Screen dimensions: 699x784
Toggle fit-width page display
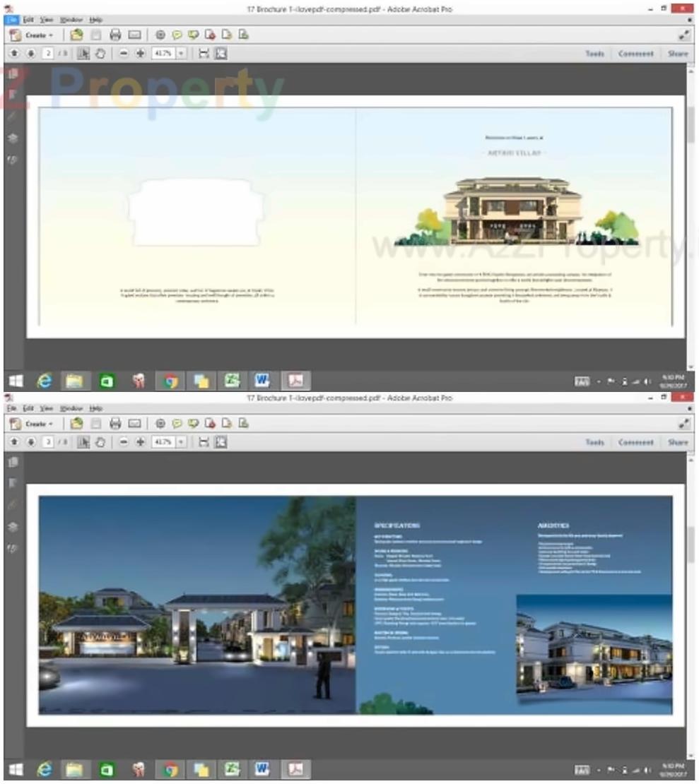coord(203,53)
